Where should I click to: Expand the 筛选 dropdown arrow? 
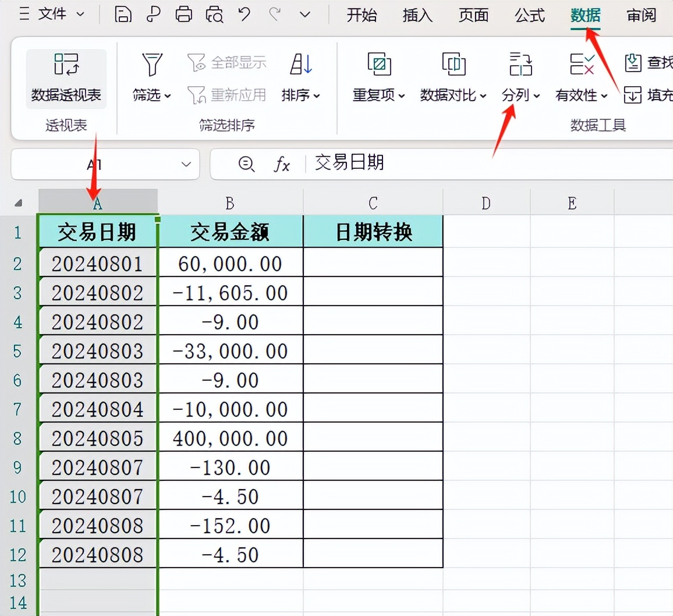(x=168, y=95)
